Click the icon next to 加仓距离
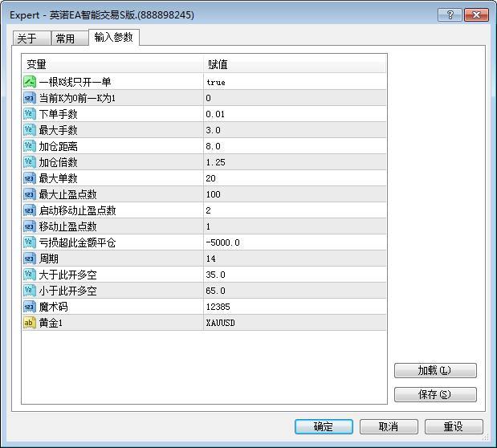 tap(30, 146)
